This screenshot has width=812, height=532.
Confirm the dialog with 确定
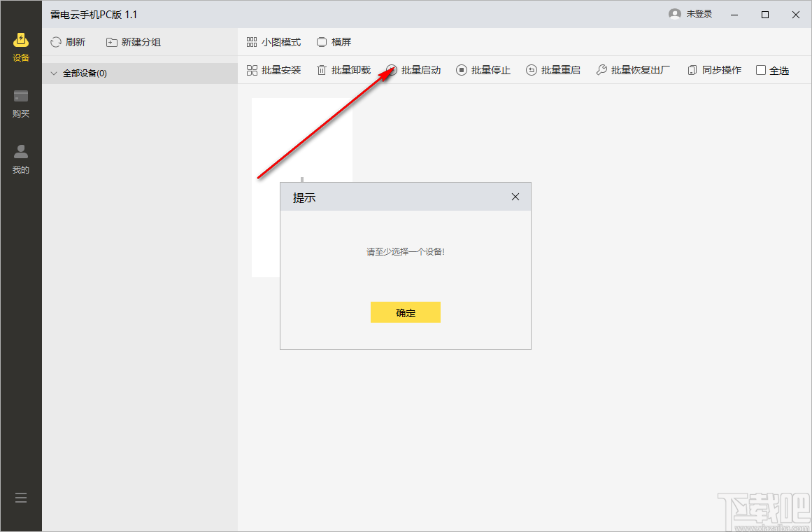406,312
